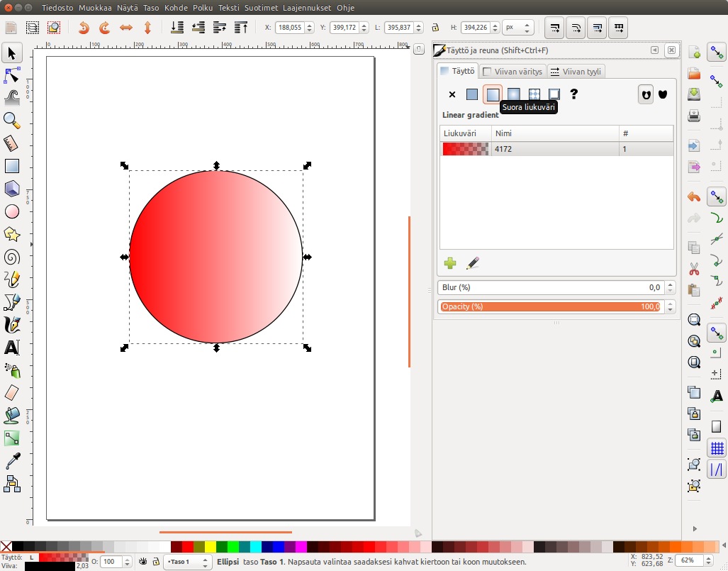Switch to the Viivan tyyli tab
728x571 pixels.
coord(576,72)
